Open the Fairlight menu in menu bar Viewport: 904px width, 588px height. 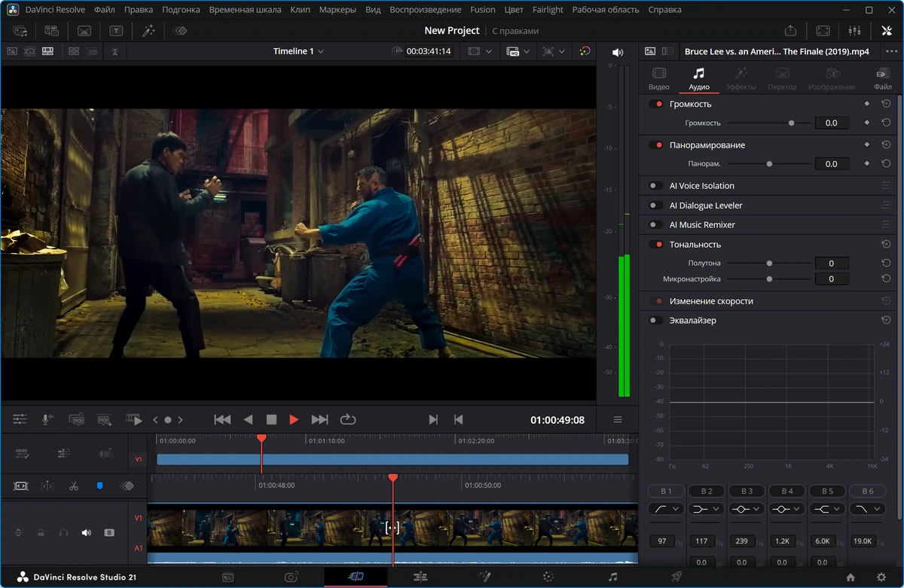click(548, 10)
